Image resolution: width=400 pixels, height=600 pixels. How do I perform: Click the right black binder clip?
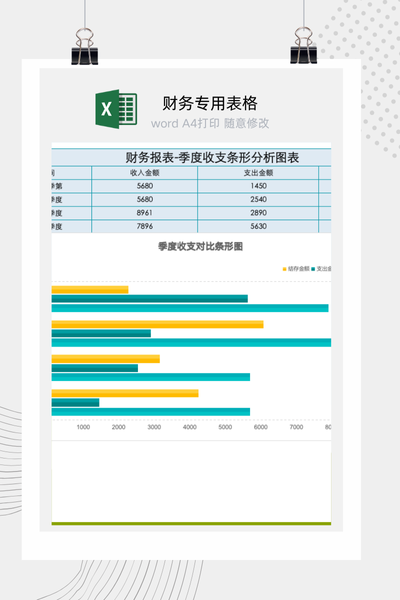(x=304, y=45)
